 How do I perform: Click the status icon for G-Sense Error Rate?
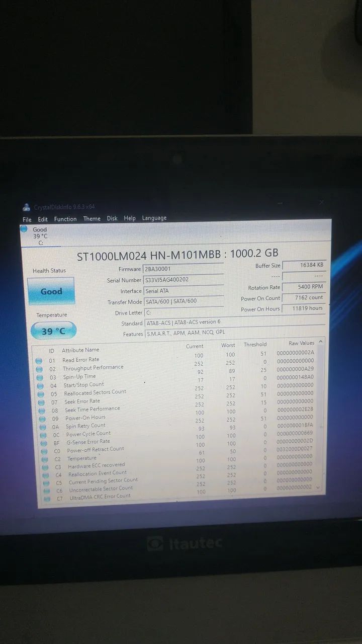coord(43,443)
